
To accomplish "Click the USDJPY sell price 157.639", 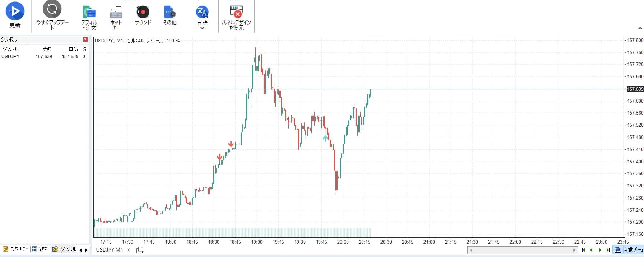I will coord(44,56).
